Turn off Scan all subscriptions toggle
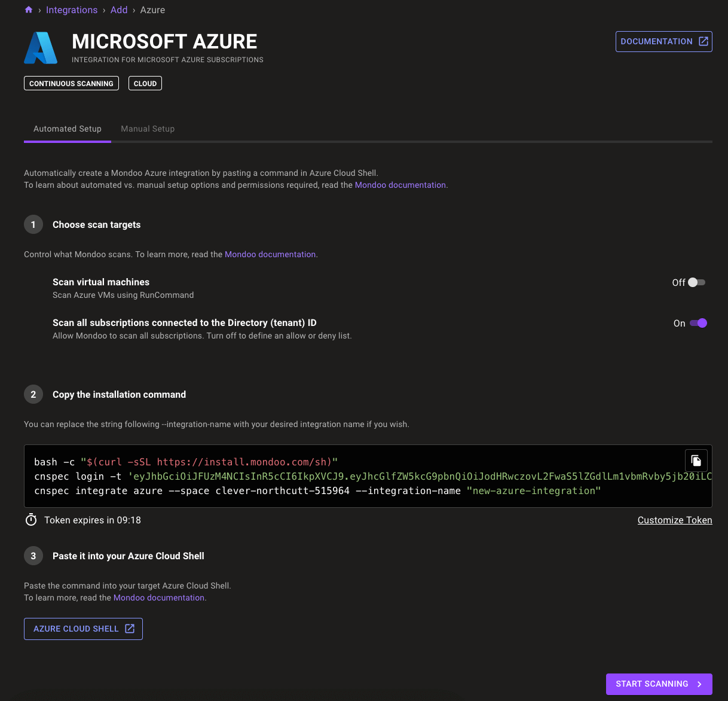Viewport: 728px width, 701px height. [698, 323]
